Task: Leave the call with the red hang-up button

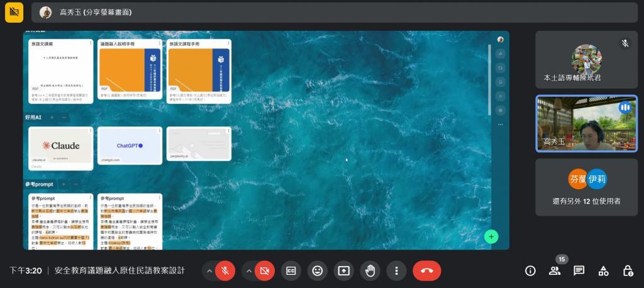Action: click(x=427, y=271)
